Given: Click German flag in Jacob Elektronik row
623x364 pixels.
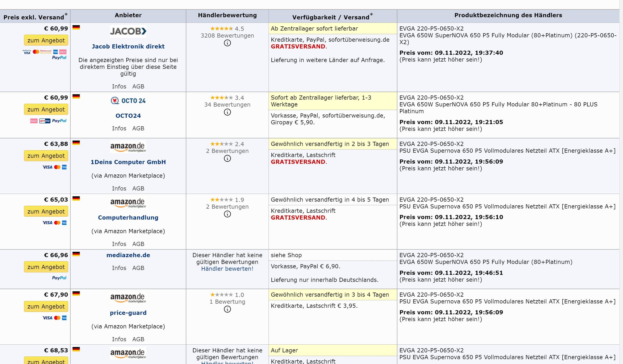Looking at the screenshot, I should tap(76, 27).
